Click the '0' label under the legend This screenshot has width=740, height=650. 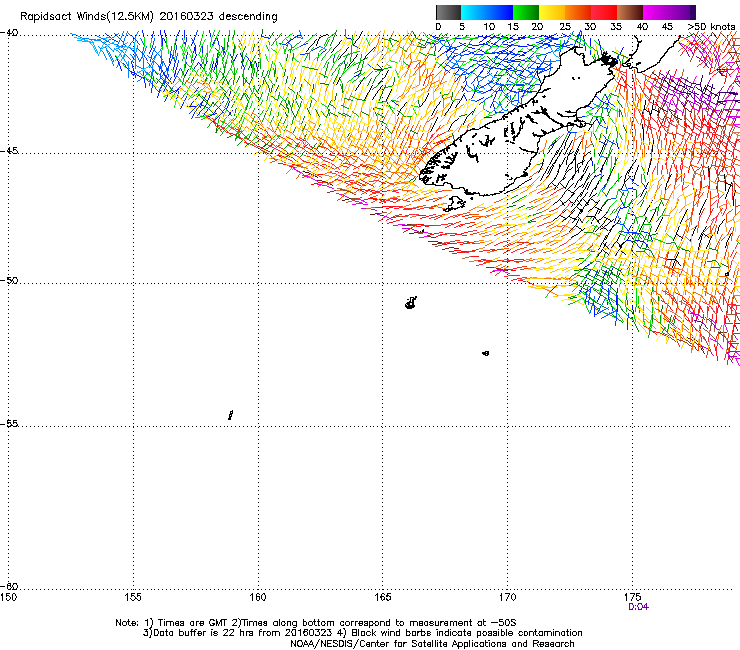438,27
